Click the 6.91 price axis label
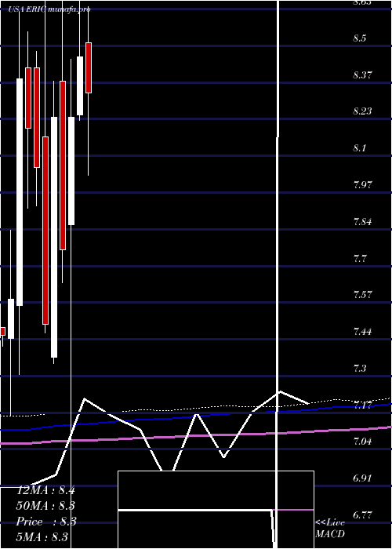This screenshot has height=549, width=392. point(362,478)
